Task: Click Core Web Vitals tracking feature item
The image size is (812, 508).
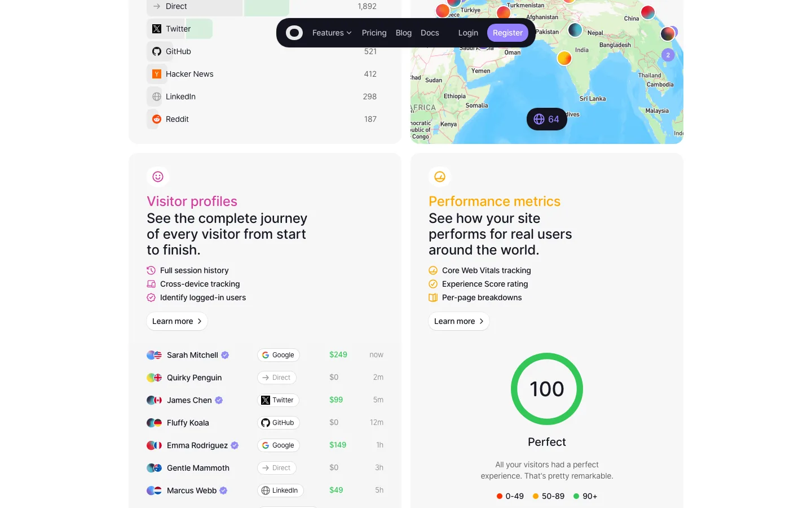Action: tap(480, 270)
